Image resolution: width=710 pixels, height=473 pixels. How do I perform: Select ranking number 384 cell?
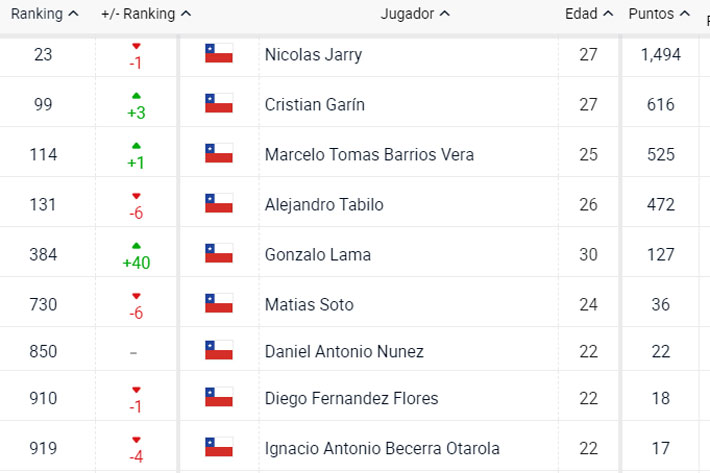43,254
